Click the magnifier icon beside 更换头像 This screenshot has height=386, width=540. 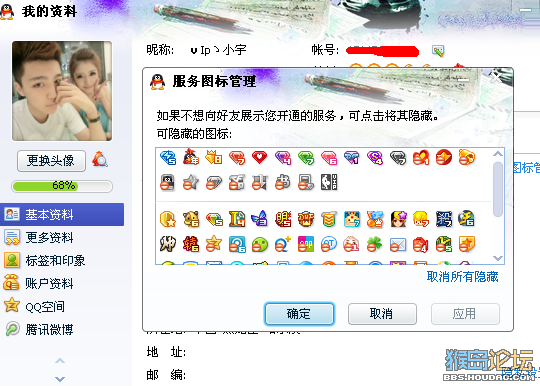(x=100, y=160)
